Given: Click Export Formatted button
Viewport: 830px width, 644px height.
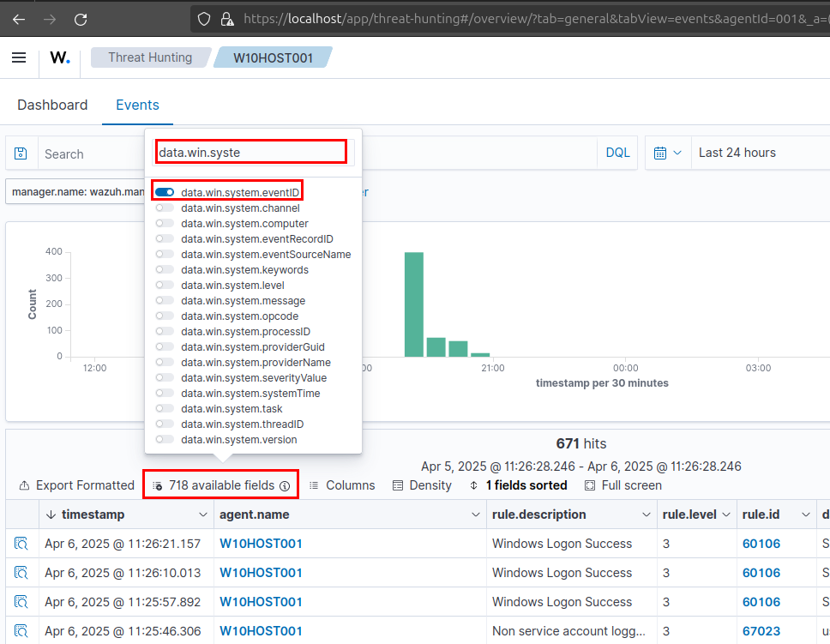Looking at the screenshot, I should (77, 485).
